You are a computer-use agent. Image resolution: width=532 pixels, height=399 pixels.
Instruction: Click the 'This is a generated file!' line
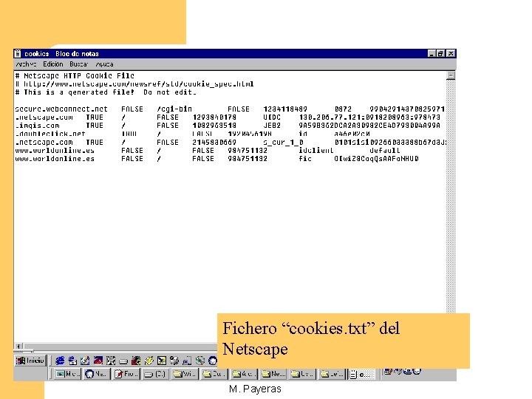(x=106, y=92)
